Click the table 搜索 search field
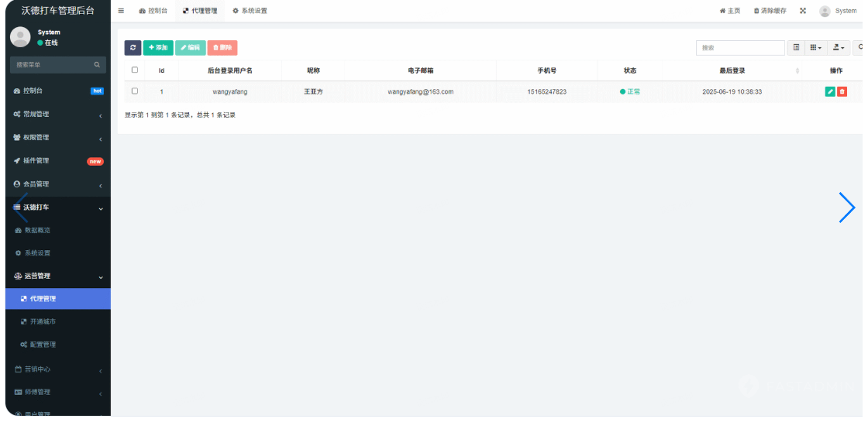Image resolution: width=868 pixels, height=422 pixels. pyautogui.click(x=739, y=48)
